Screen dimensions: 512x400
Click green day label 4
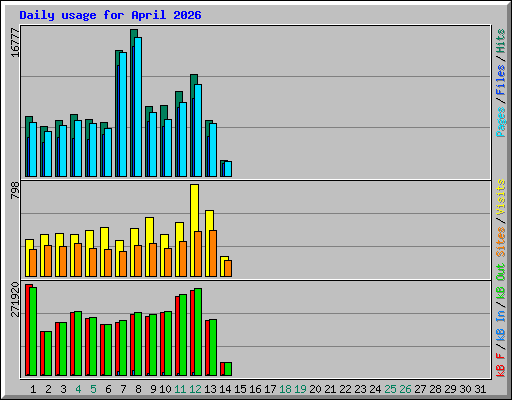point(78,389)
